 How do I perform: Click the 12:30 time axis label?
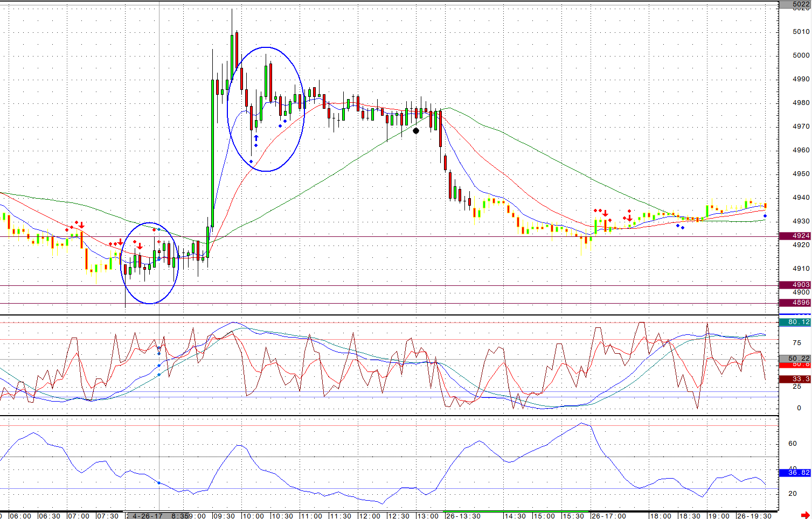pyautogui.click(x=399, y=516)
